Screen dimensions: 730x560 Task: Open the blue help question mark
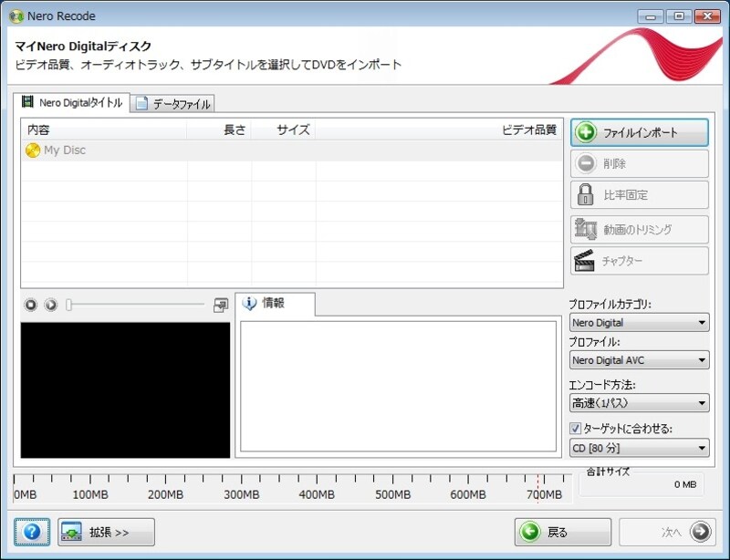tap(33, 531)
